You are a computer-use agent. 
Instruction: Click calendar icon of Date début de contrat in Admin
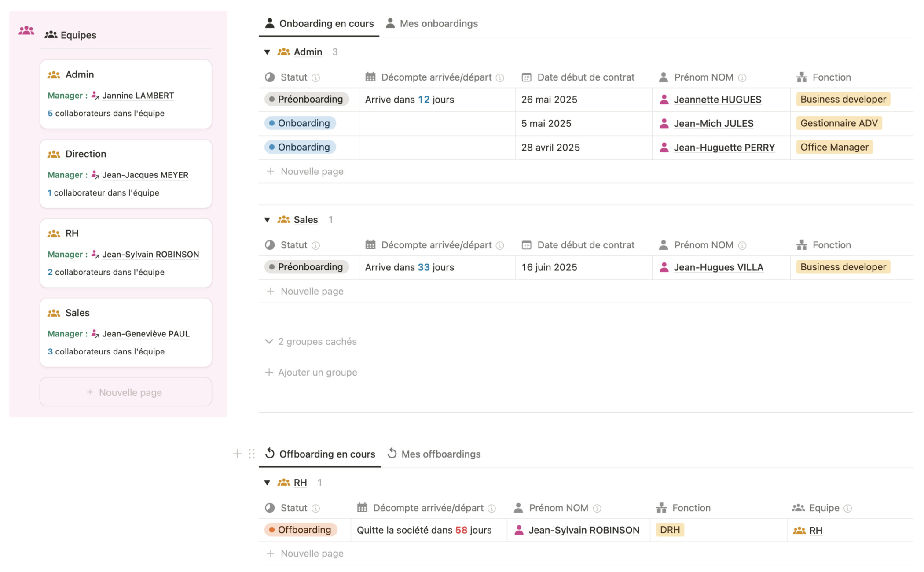coord(526,77)
